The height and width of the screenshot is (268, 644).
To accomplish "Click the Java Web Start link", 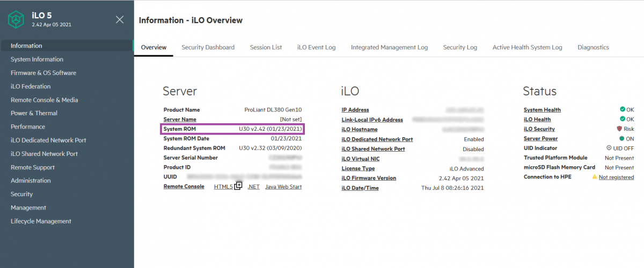I will pyautogui.click(x=283, y=187).
